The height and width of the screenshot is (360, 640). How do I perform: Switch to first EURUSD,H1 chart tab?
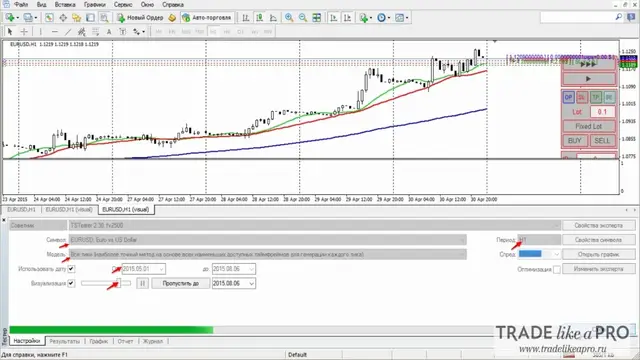(x=21, y=209)
